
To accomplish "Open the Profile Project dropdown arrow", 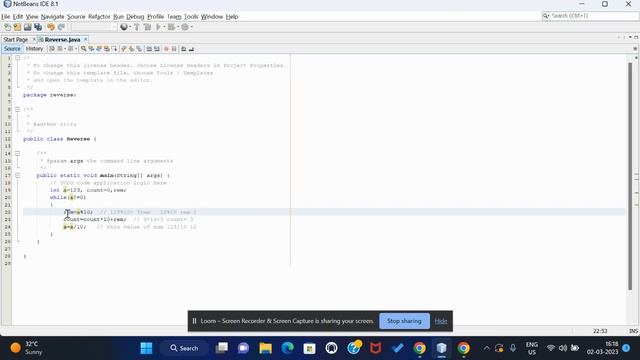I will click(191, 27).
